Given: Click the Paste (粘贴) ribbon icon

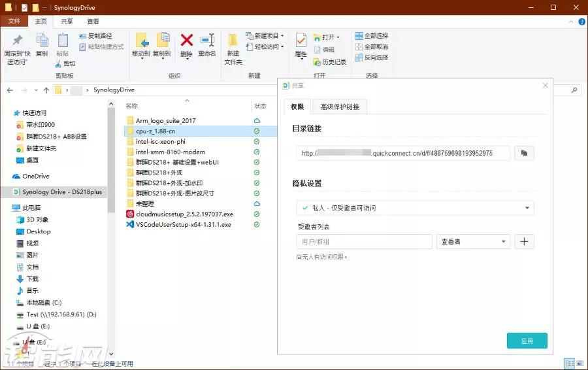Looking at the screenshot, I should tap(63, 41).
